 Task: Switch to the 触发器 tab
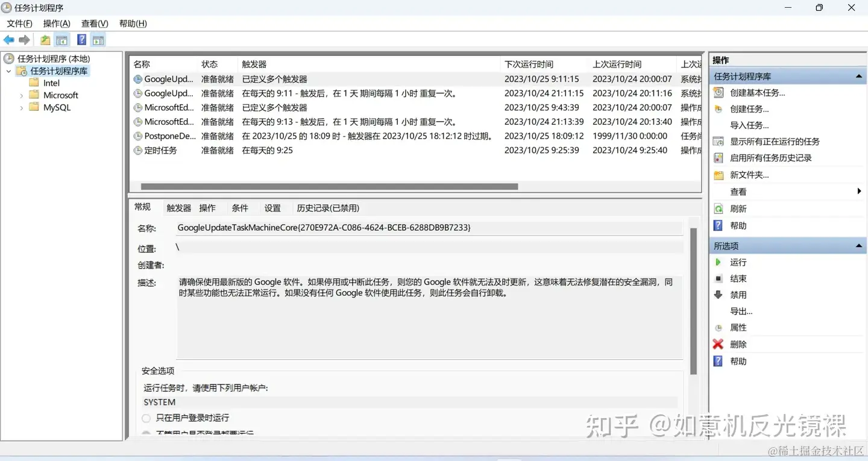(178, 208)
